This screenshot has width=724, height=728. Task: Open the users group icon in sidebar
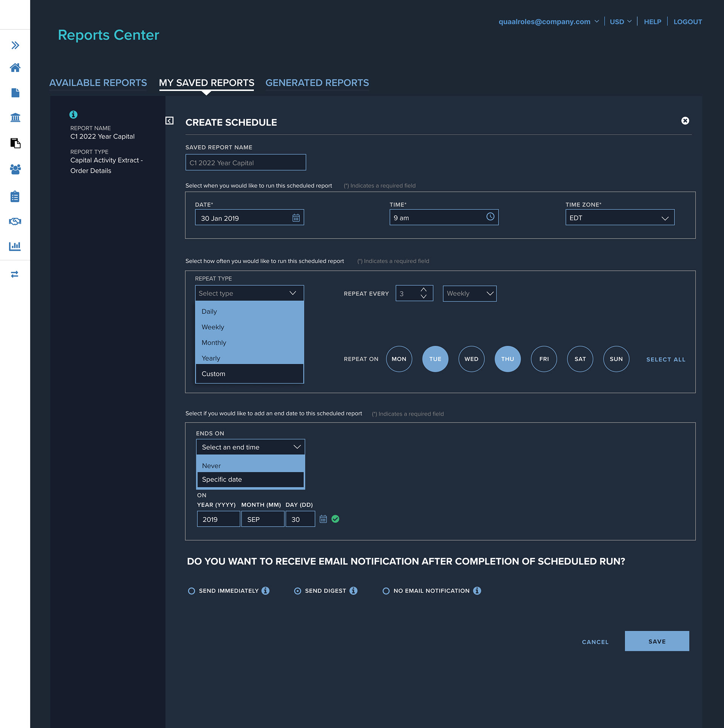tap(15, 169)
